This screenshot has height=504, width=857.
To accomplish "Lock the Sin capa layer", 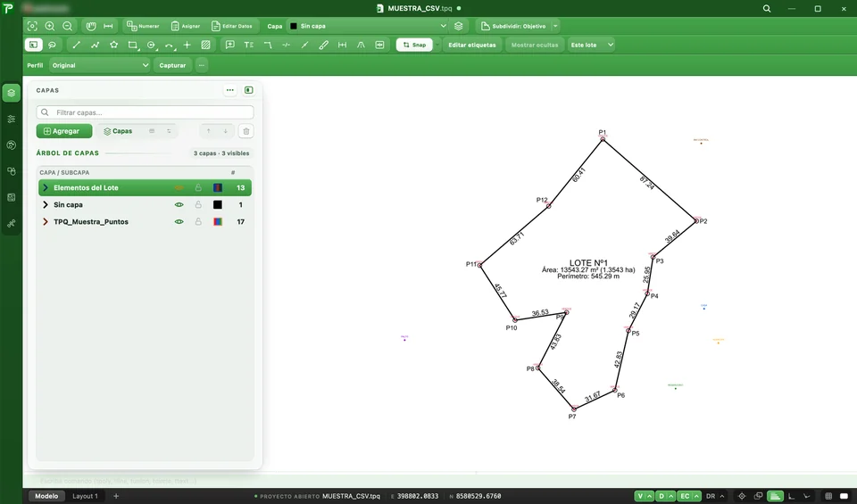I will (198, 205).
